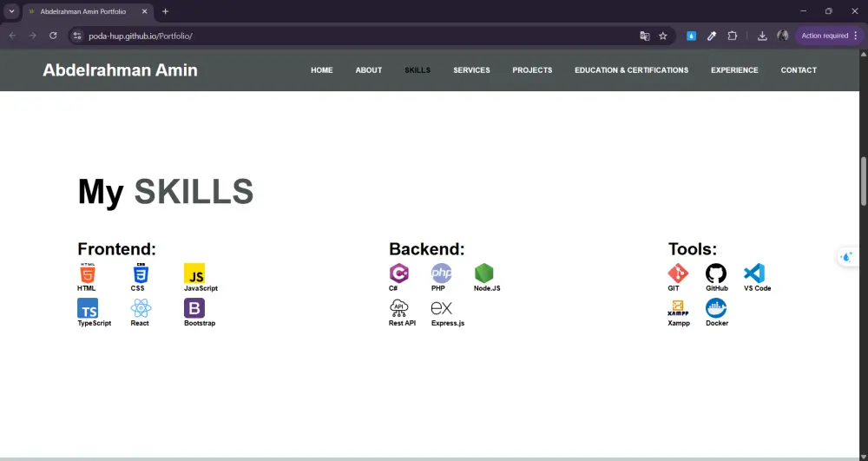The width and height of the screenshot is (868, 461).
Task: Close the Abdelrahman Amin Portfolio tab
Action: (144, 11)
